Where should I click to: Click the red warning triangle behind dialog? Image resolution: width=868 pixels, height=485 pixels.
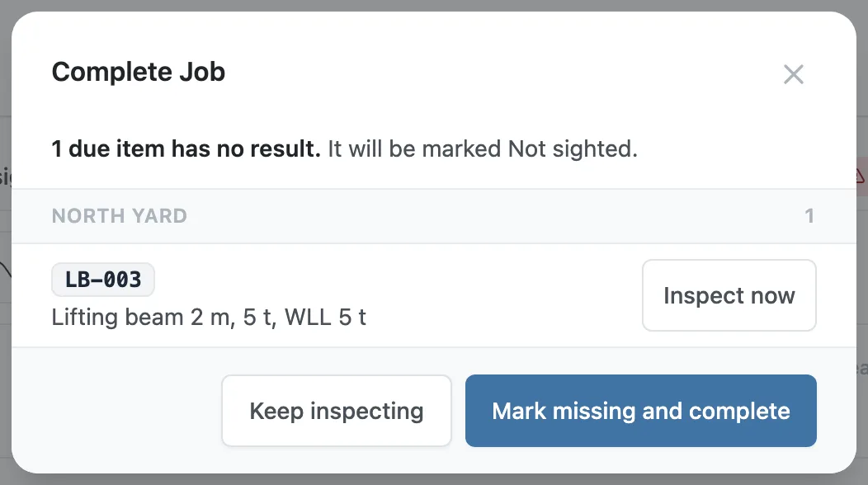[861, 176]
